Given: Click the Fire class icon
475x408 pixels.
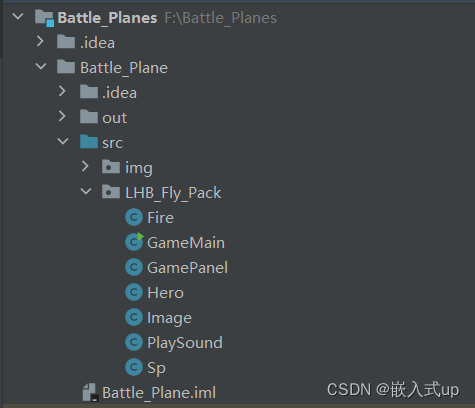Looking at the screenshot, I should pyautogui.click(x=134, y=218).
